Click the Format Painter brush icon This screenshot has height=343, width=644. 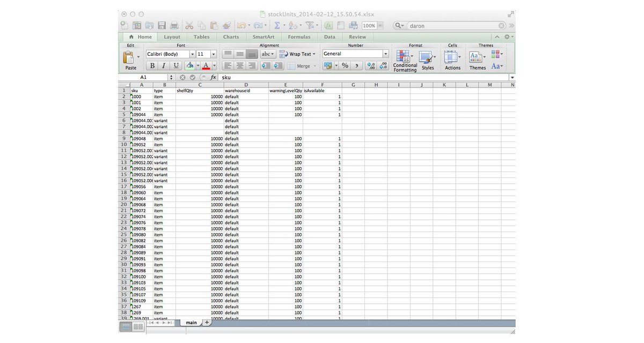coord(226,25)
